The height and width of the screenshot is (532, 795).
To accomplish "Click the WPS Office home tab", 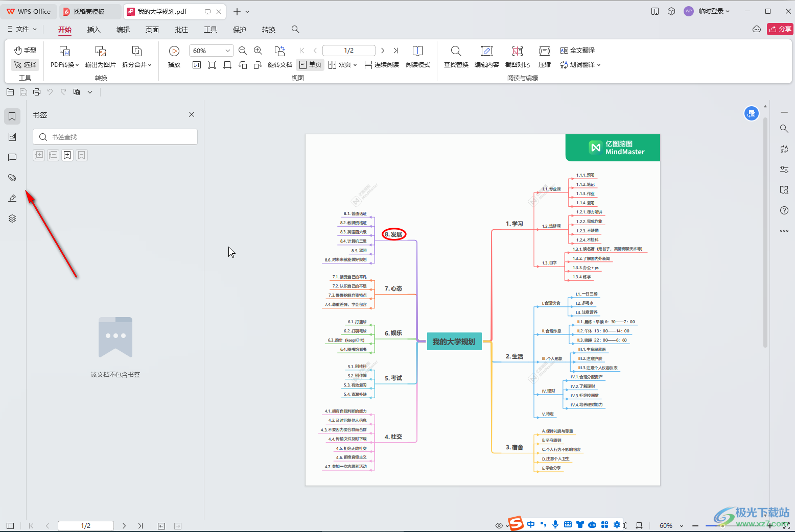I will [x=29, y=11].
